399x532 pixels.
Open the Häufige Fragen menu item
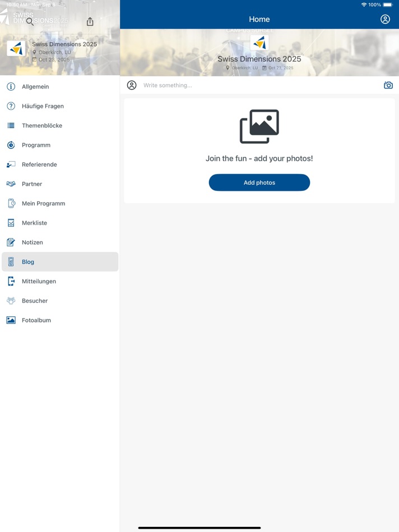tap(60, 106)
